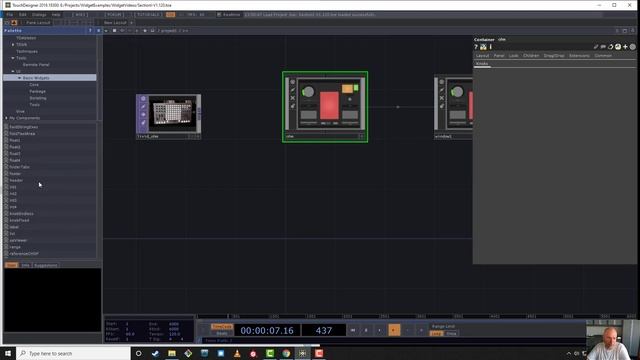Click the viewer active icon on ofm node
The height and width of the screenshot is (360, 640).
293,82
